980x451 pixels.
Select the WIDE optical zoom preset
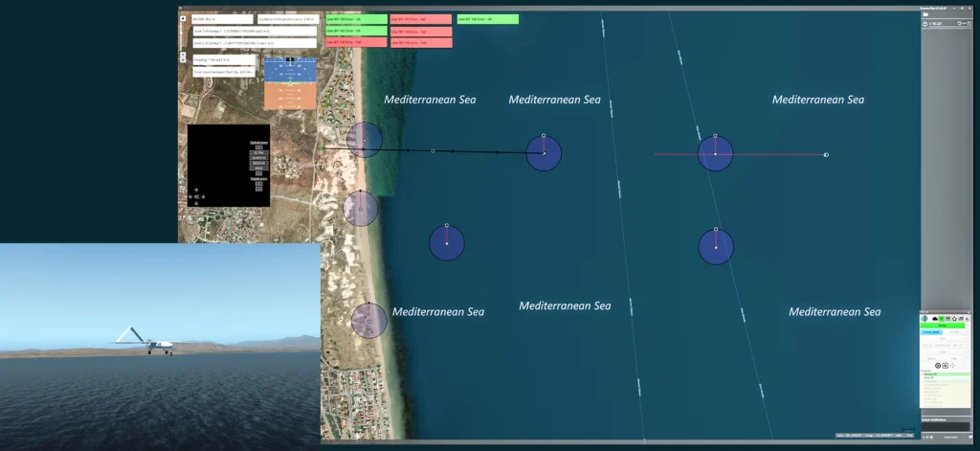(x=258, y=169)
